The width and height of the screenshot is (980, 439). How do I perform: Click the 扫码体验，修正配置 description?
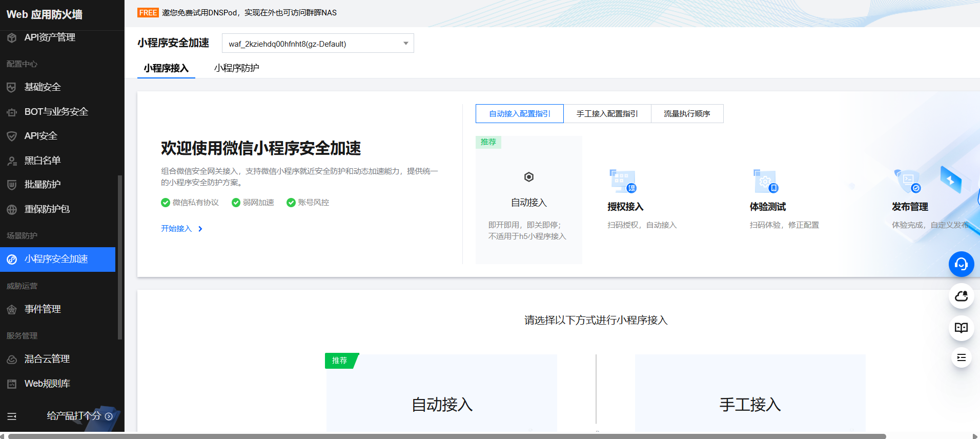784,225
